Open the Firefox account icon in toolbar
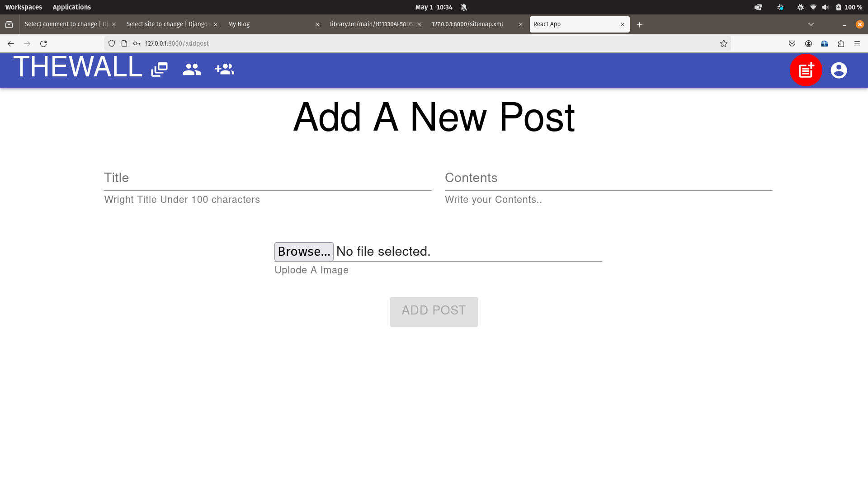 tap(808, 43)
